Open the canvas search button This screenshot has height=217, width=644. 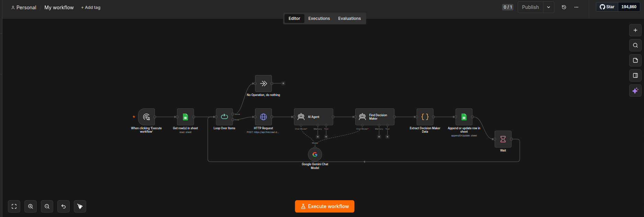635,45
